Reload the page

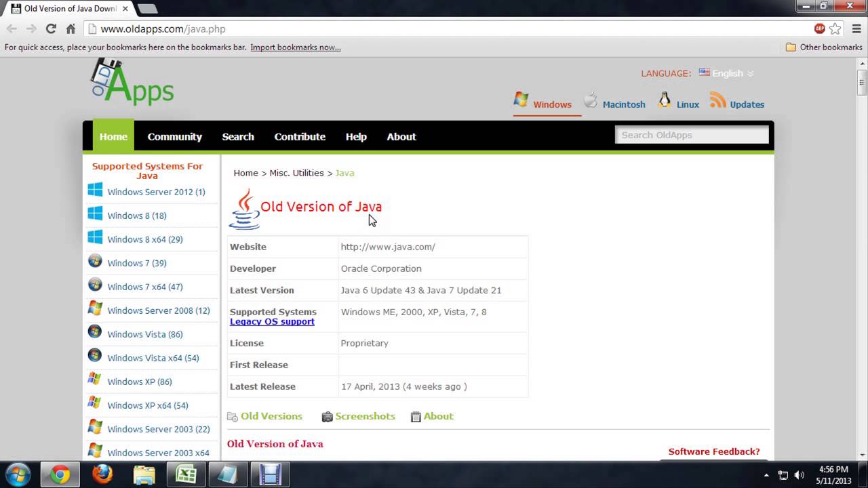pyautogui.click(x=51, y=28)
